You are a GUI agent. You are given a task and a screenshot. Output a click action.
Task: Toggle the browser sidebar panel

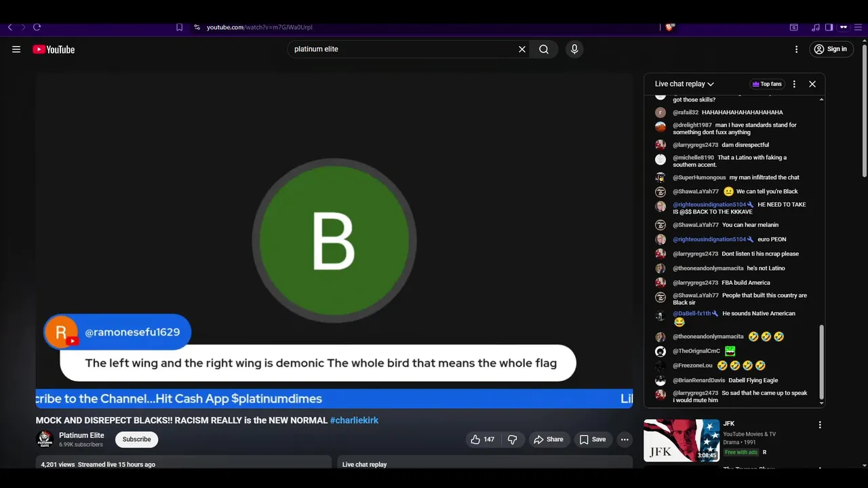pyautogui.click(x=829, y=27)
